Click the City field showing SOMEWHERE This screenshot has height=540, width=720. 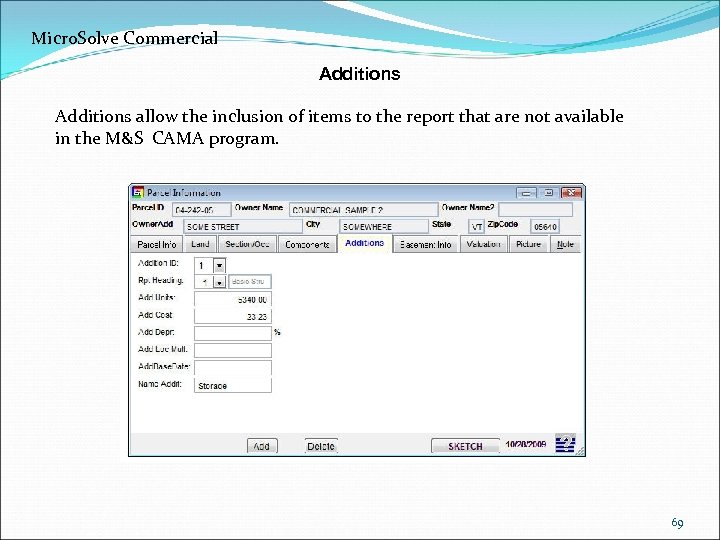coord(384,226)
